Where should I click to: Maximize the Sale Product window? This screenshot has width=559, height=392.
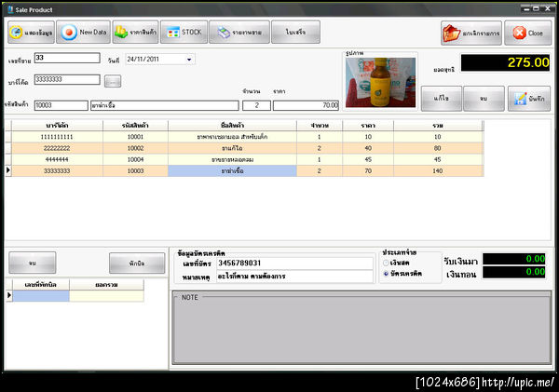pos(537,9)
